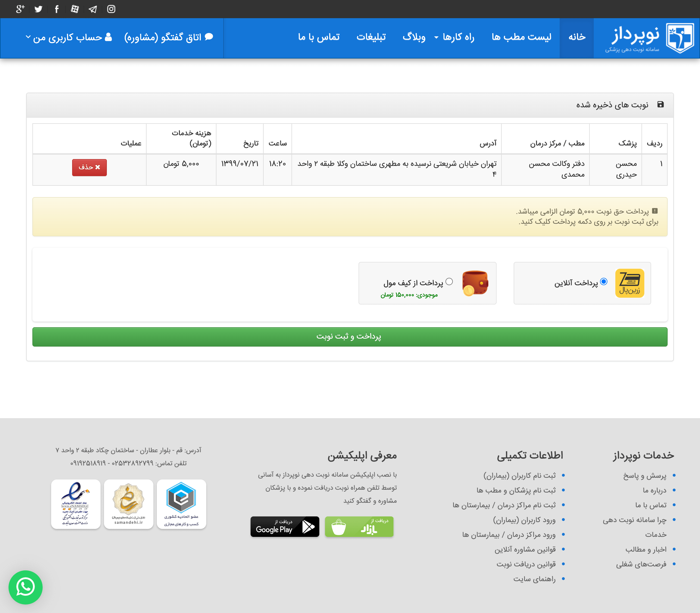Open the Google Play download badge
Viewport: 700px width, 613px height.
tap(285, 526)
